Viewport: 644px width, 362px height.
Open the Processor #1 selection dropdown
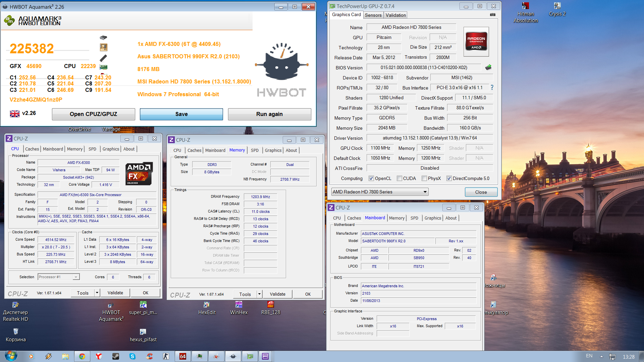click(x=59, y=277)
